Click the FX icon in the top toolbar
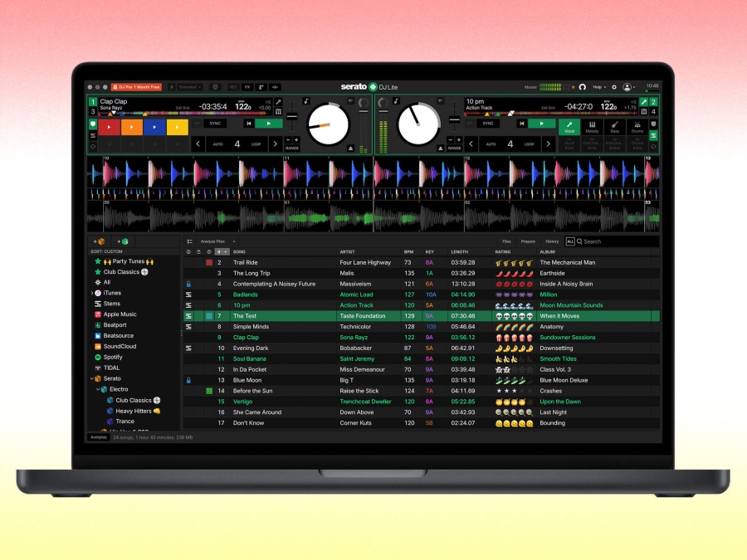Image resolution: width=747 pixels, height=560 pixels. point(247,86)
